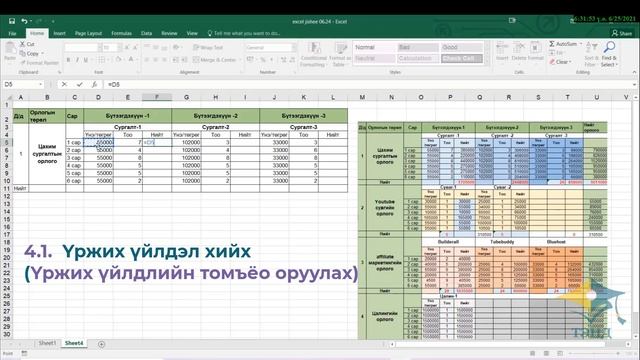This screenshot has width=640, height=360.
Task: Expand the cell styles gallery
Action: [487, 60]
